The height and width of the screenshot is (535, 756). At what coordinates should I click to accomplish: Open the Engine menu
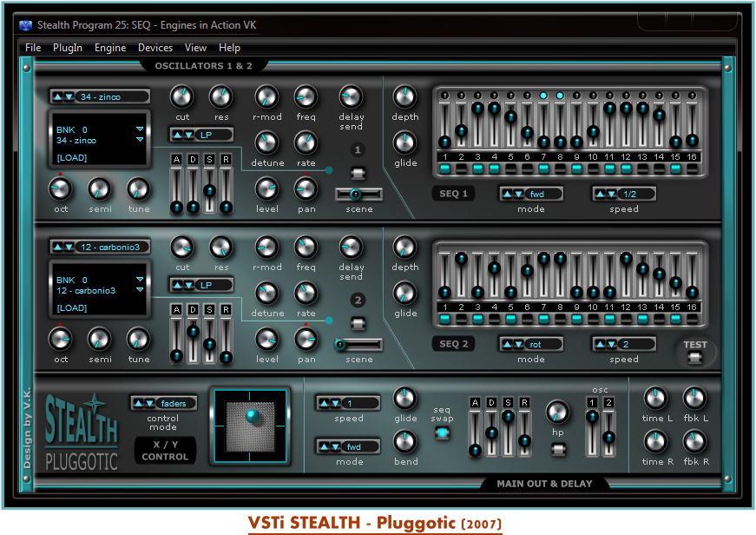(x=110, y=48)
